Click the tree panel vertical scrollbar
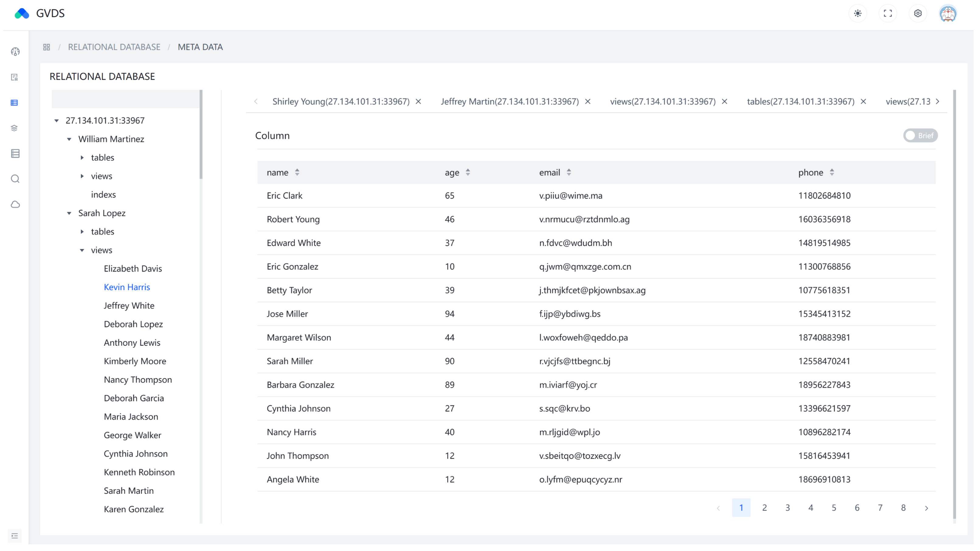The width and height of the screenshot is (980, 551). [x=201, y=134]
